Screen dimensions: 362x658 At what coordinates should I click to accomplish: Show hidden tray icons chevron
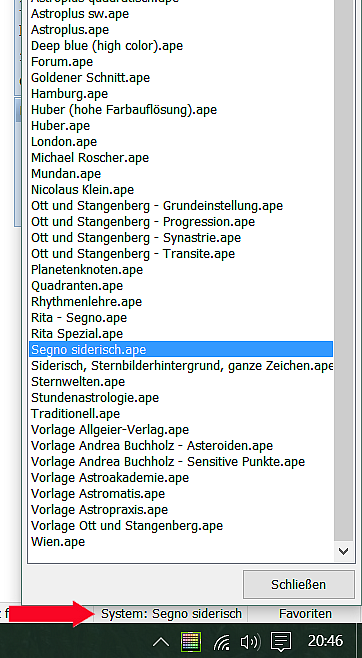coord(161,642)
